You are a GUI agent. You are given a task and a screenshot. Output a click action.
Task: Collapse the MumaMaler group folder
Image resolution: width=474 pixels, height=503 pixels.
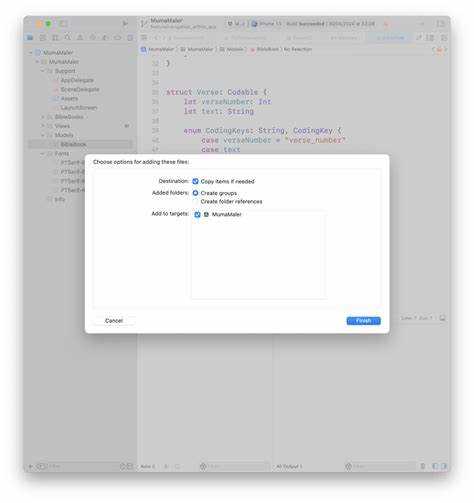click(x=37, y=62)
